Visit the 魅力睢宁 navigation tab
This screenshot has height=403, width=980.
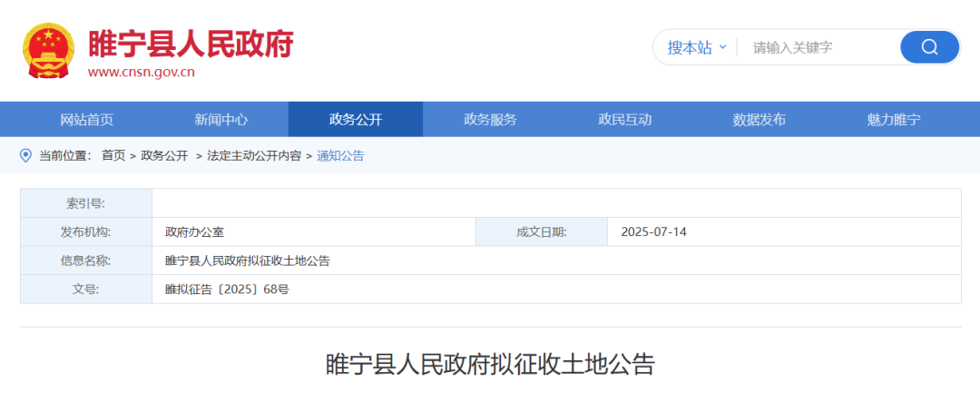click(894, 119)
